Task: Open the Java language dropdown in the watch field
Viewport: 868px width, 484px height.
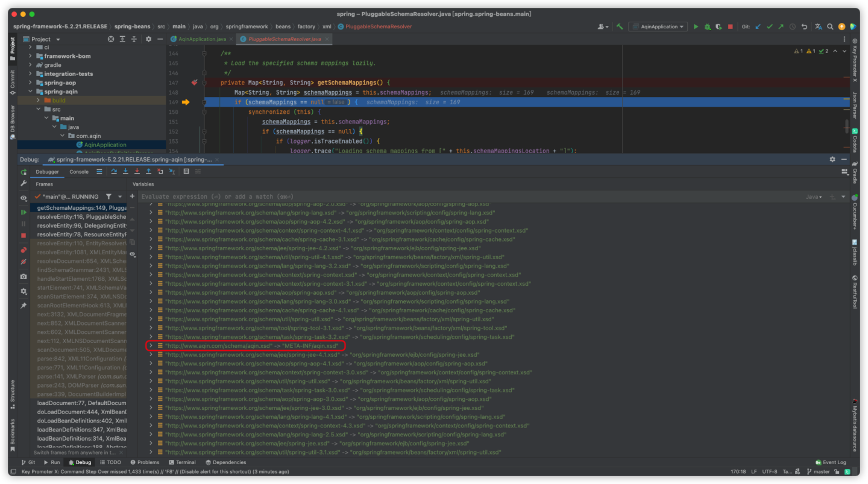Action: (814, 197)
